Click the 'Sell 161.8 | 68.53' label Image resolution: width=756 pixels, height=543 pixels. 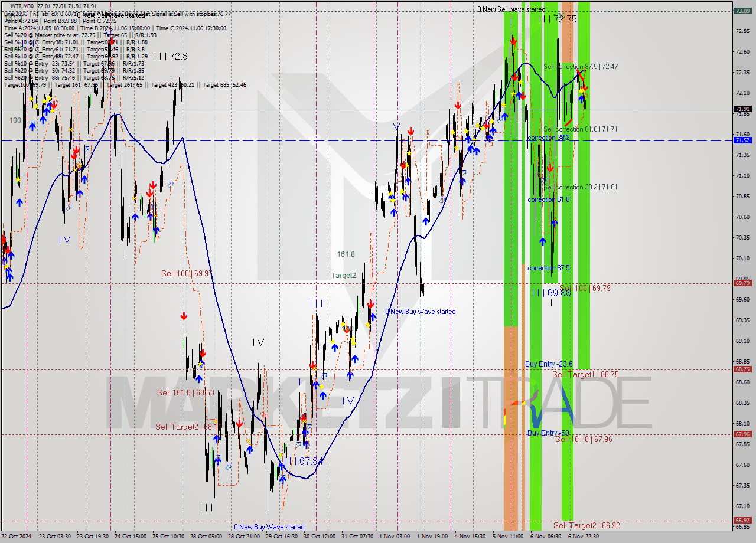[x=185, y=392]
